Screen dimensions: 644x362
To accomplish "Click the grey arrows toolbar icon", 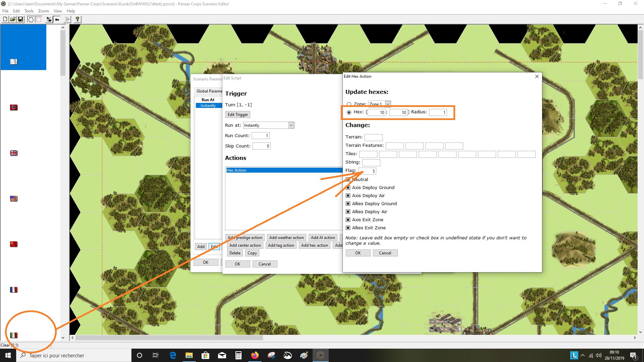I will click(x=67, y=19).
